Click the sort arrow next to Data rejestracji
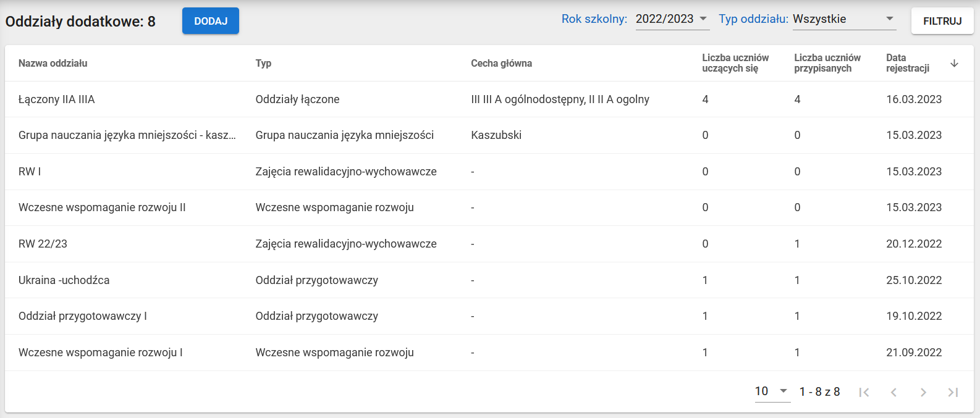980x418 pixels. point(954,63)
